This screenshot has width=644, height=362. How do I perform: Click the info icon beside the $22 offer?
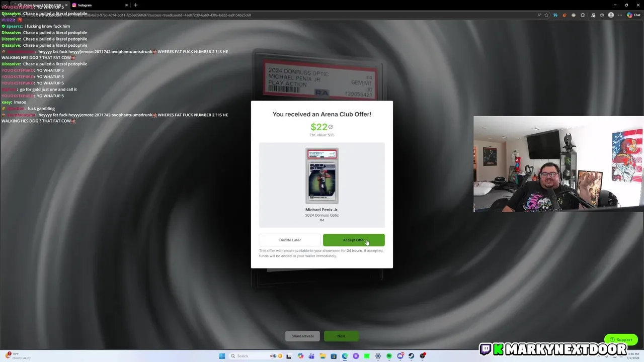coord(331,127)
